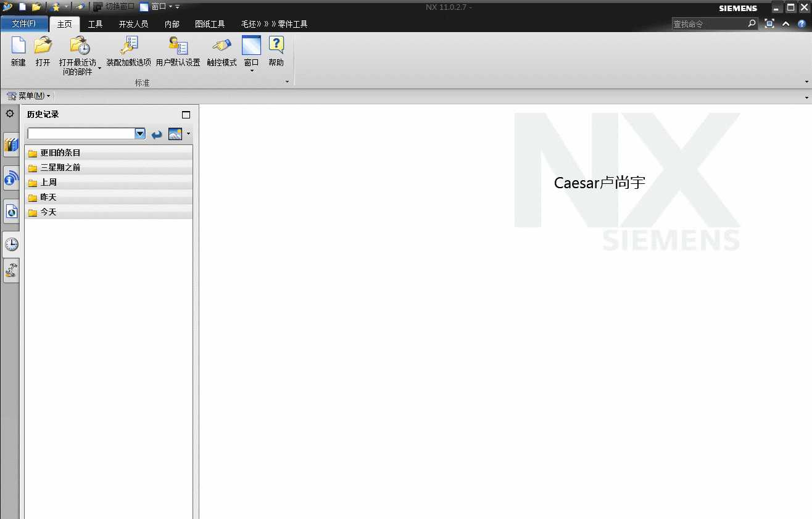The image size is (812, 519).
Task: Expand the 昨天 folder
Action: point(109,197)
